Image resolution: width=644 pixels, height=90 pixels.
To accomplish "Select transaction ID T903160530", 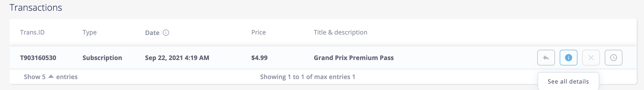I will pos(38,58).
